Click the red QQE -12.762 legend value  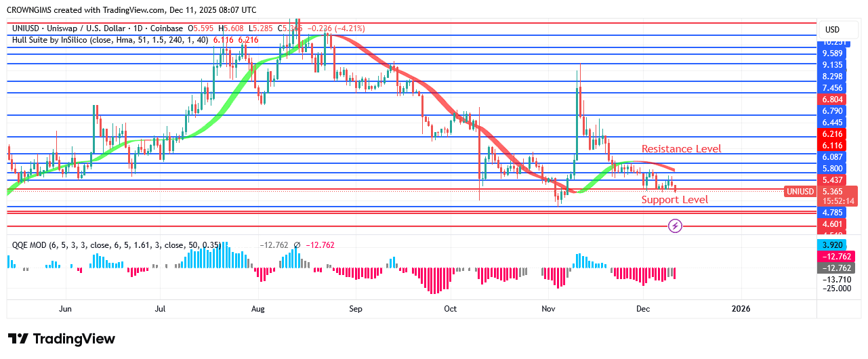(x=320, y=245)
